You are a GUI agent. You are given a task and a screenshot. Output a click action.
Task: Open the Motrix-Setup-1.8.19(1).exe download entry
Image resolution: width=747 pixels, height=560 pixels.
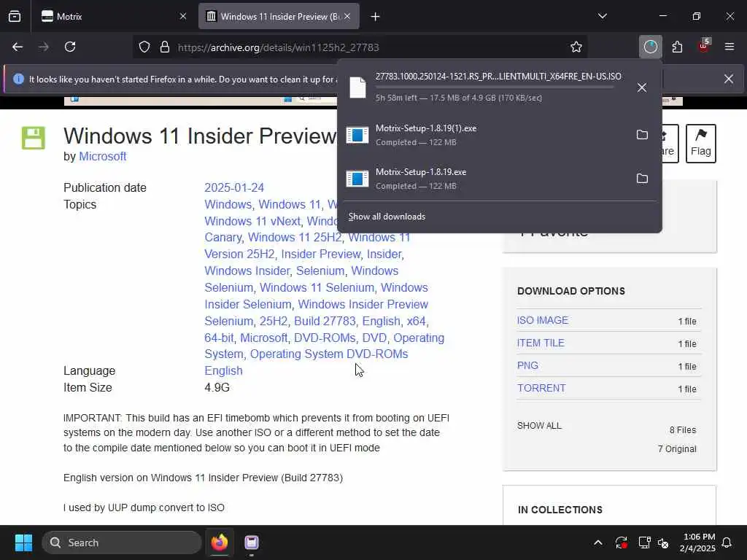486,135
